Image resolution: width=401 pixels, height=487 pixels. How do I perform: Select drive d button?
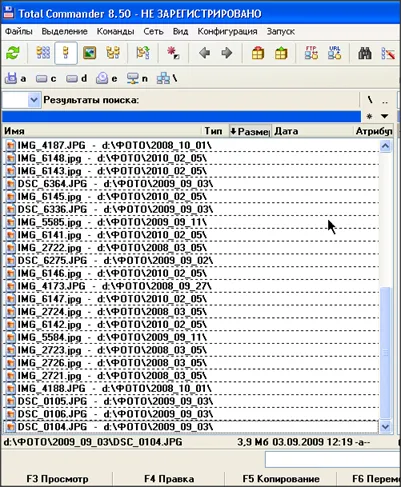76,79
